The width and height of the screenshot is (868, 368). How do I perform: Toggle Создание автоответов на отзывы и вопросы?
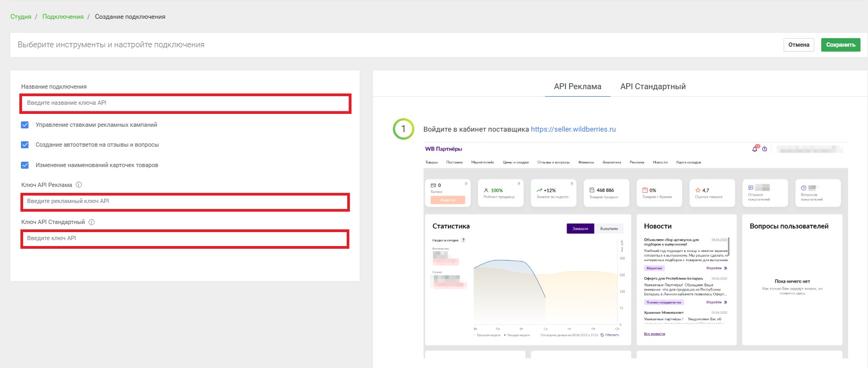click(x=25, y=145)
